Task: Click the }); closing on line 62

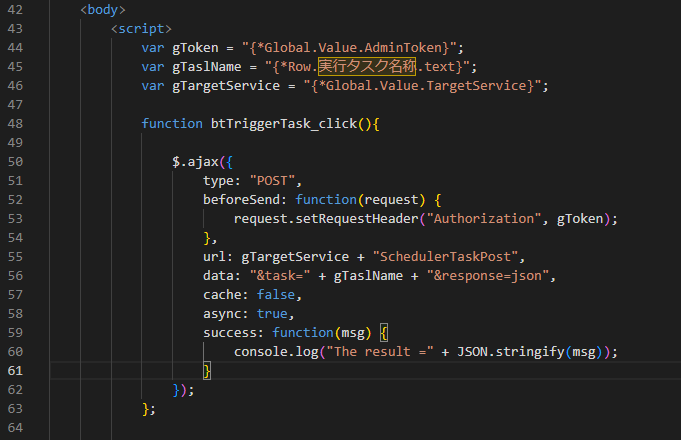Action: [x=184, y=390]
